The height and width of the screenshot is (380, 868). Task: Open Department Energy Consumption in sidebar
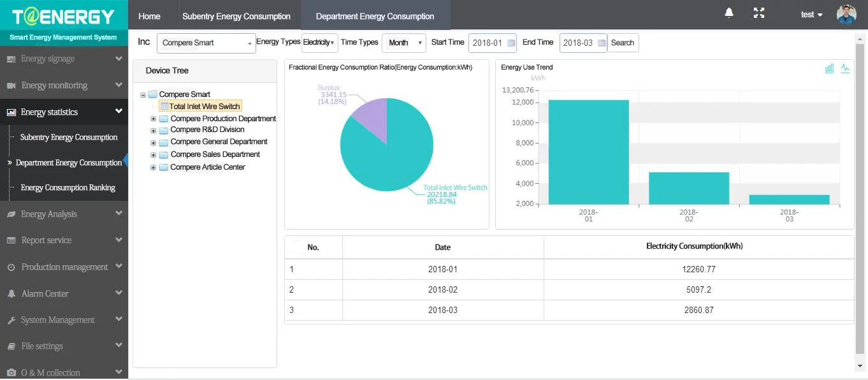69,163
